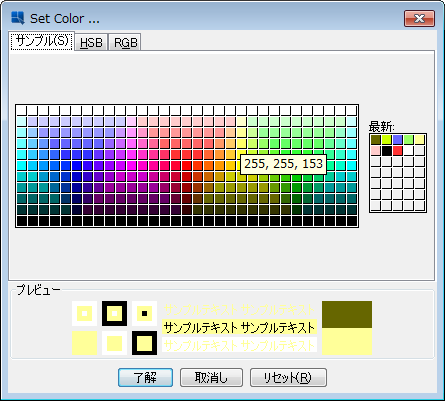Switch to the HSB tab
The height and width of the screenshot is (401, 445).
pyautogui.click(x=91, y=42)
